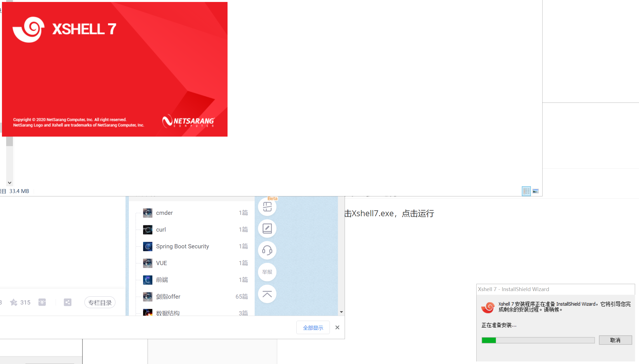Close the download bar with X
Viewport: 639px width, 364px height.
[x=337, y=327]
